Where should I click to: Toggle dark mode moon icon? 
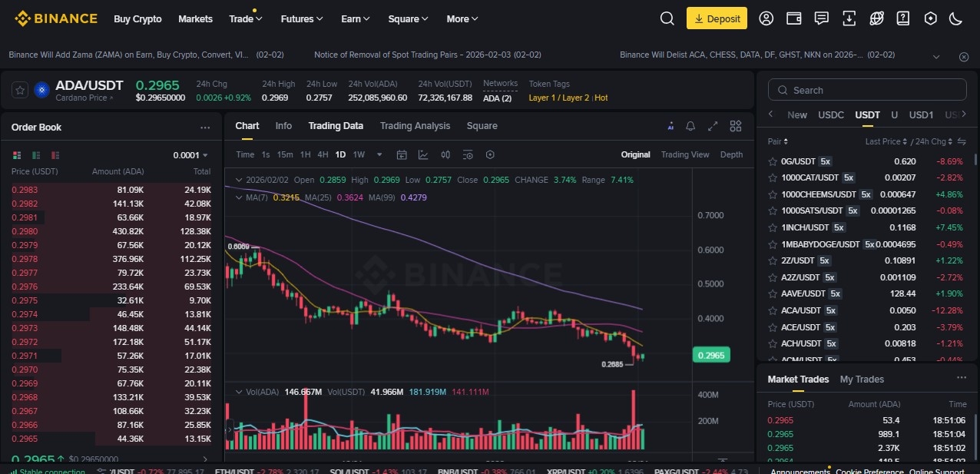click(956, 18)
